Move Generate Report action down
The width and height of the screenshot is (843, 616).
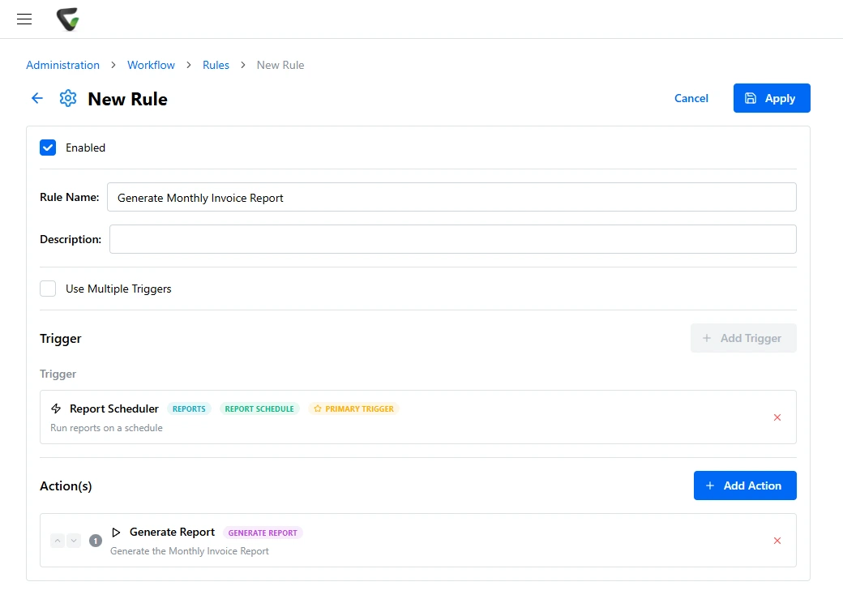[74, 541]
